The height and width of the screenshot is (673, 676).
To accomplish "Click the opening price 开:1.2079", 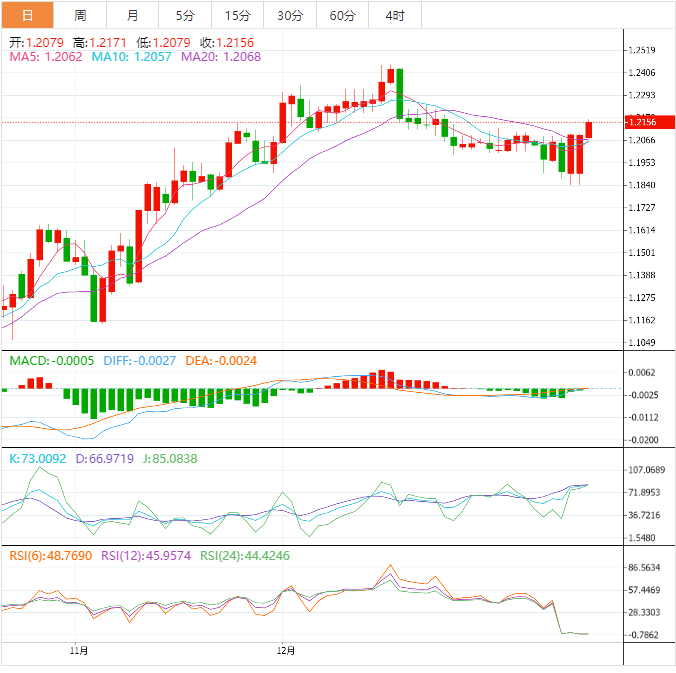I will tap(36, 43).
